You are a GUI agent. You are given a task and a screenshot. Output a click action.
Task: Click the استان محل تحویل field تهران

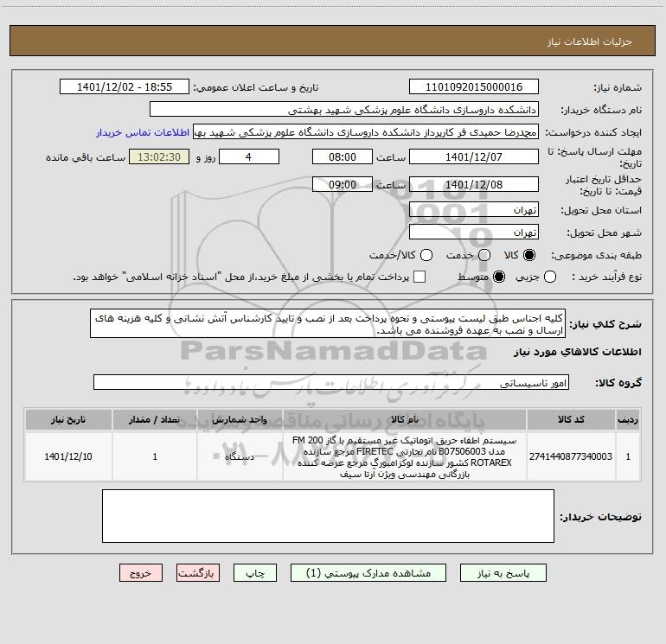coord(474,210)
